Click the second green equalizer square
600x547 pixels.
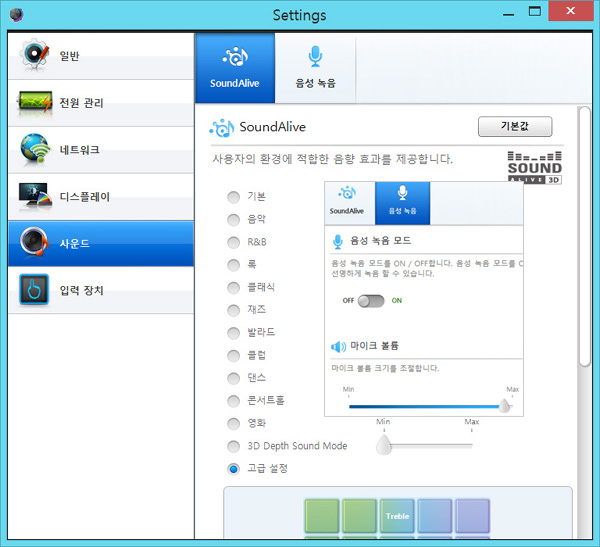click(x=359, y=516)
